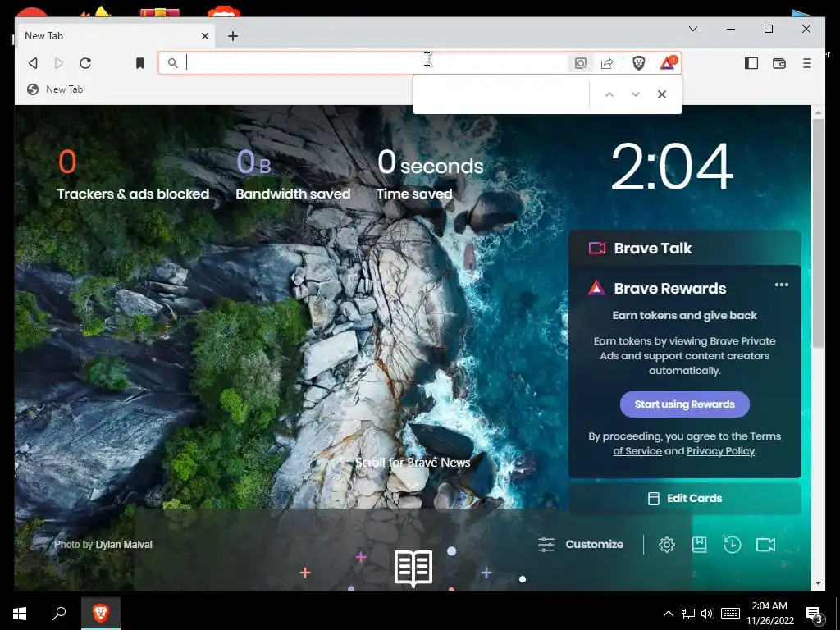Open the find-in-page icon in address bar

click(x=581, y=63)
